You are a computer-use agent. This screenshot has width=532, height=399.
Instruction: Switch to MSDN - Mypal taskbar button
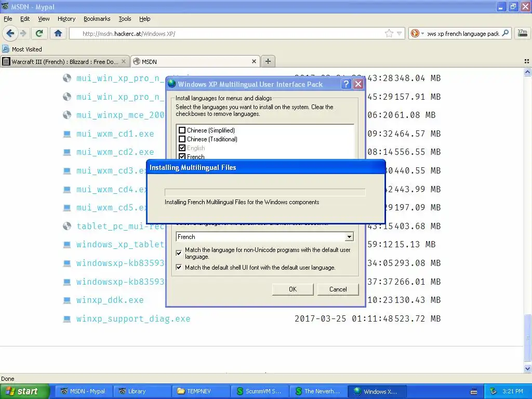(84, 391)
